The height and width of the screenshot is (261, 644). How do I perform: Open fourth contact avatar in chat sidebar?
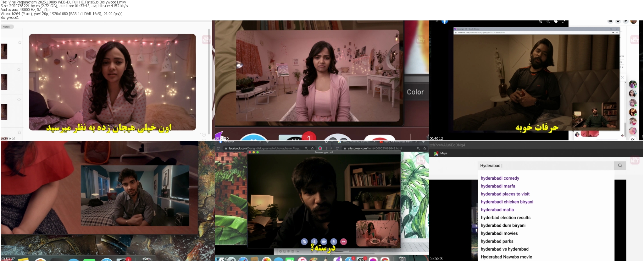point(633,112)
